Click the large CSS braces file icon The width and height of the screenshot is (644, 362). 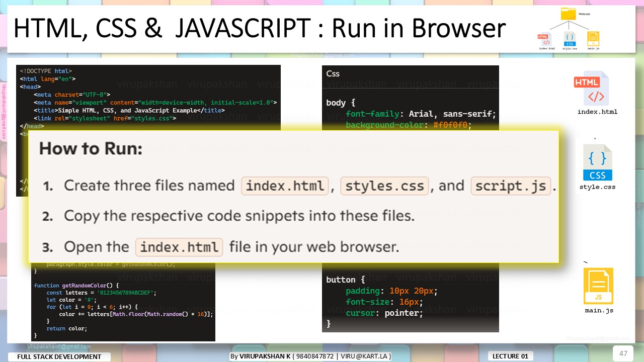point(598,162)
